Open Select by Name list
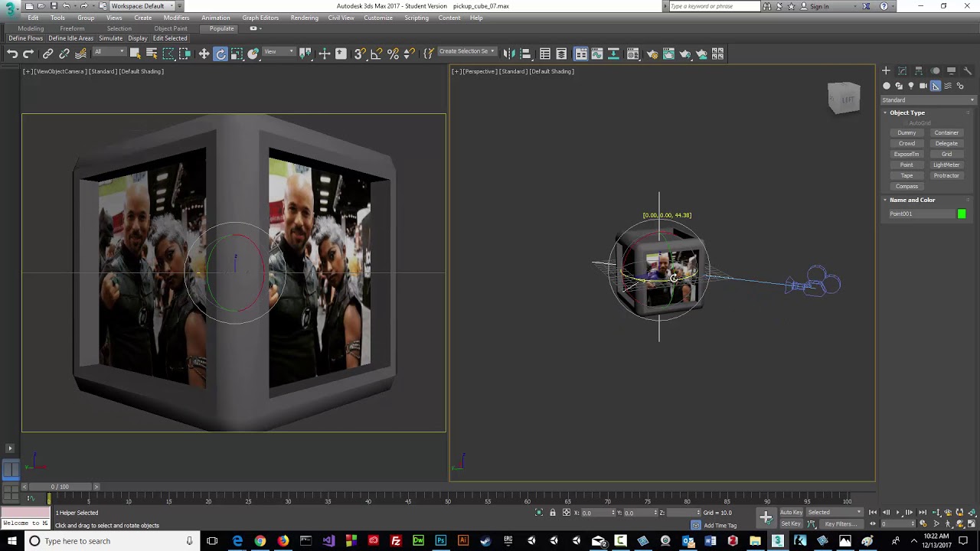The image size is (980, 551). coord(152,54)
